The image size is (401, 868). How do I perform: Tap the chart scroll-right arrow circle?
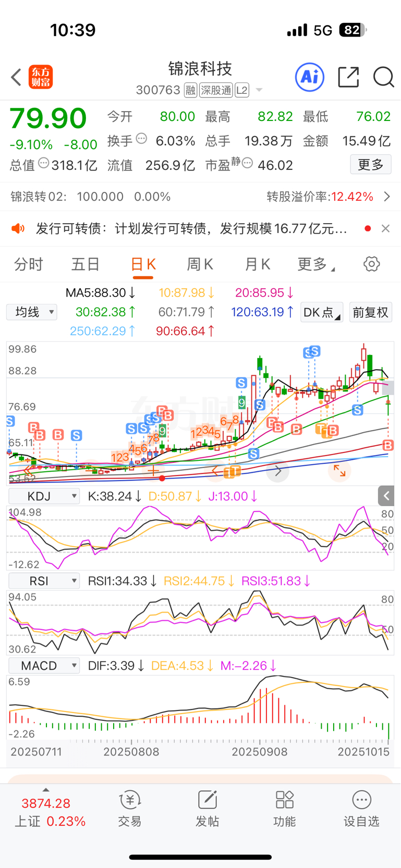point(278,471)
